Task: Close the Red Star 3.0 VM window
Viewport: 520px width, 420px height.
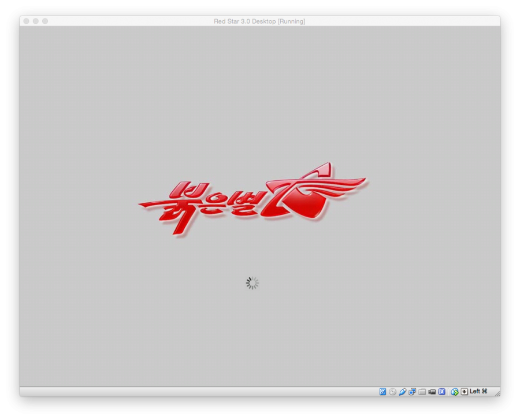Action: pyautogui.click(x=27, y=21)
